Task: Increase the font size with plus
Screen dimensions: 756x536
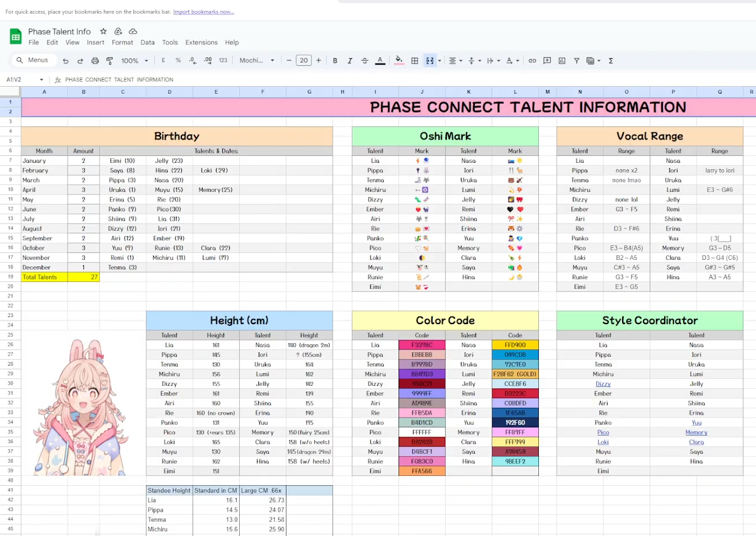Action: [318, 61]
